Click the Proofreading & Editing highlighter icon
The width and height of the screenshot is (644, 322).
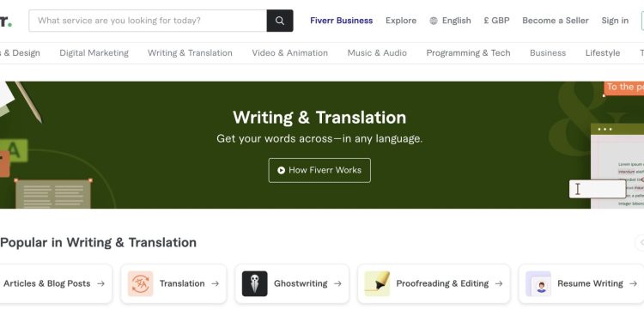[x=377, y=283]
